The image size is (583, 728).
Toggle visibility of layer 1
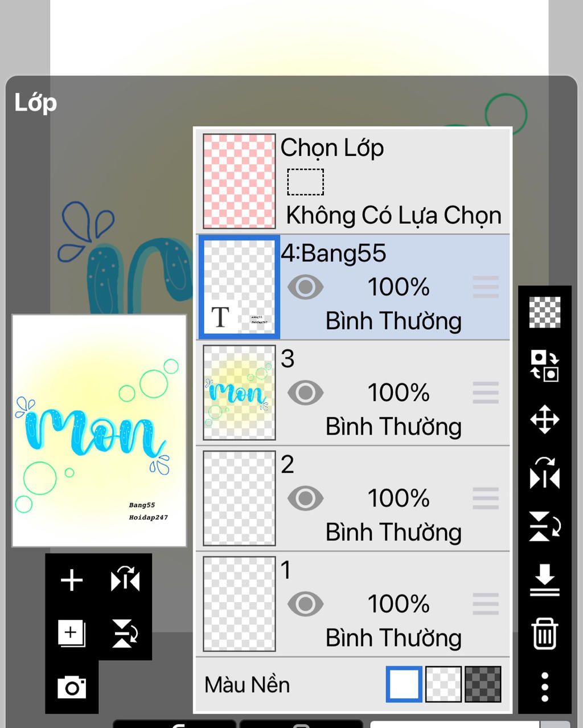306,604
